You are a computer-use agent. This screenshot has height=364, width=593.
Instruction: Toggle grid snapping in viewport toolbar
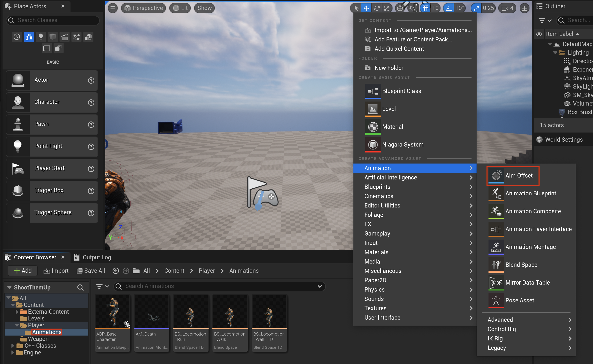425,8
